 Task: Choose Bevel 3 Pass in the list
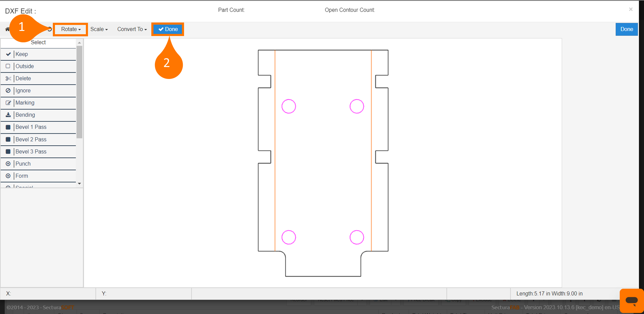tap(31, 152)
